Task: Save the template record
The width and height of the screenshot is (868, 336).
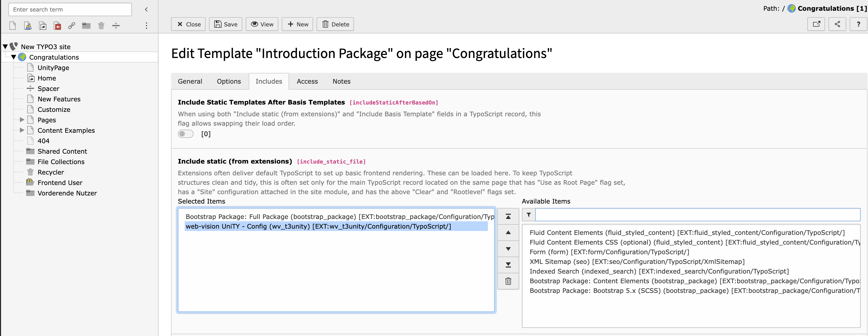Action: [x=226, y=24]
